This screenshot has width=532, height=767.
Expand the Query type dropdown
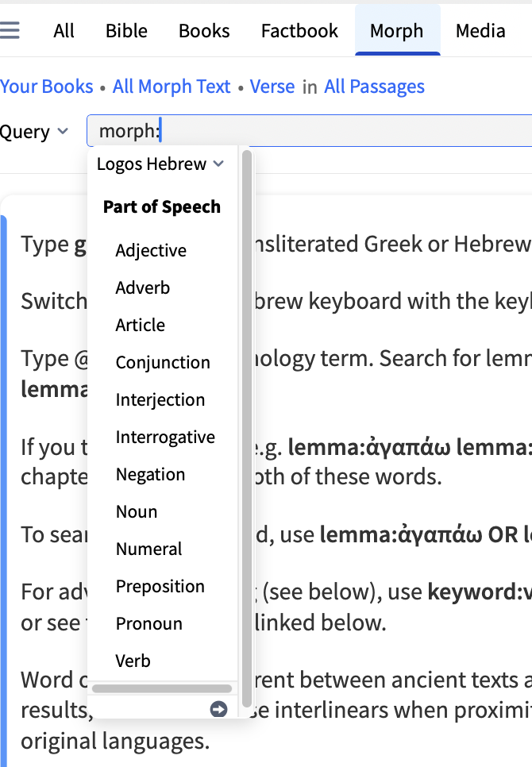coord(34,132)
